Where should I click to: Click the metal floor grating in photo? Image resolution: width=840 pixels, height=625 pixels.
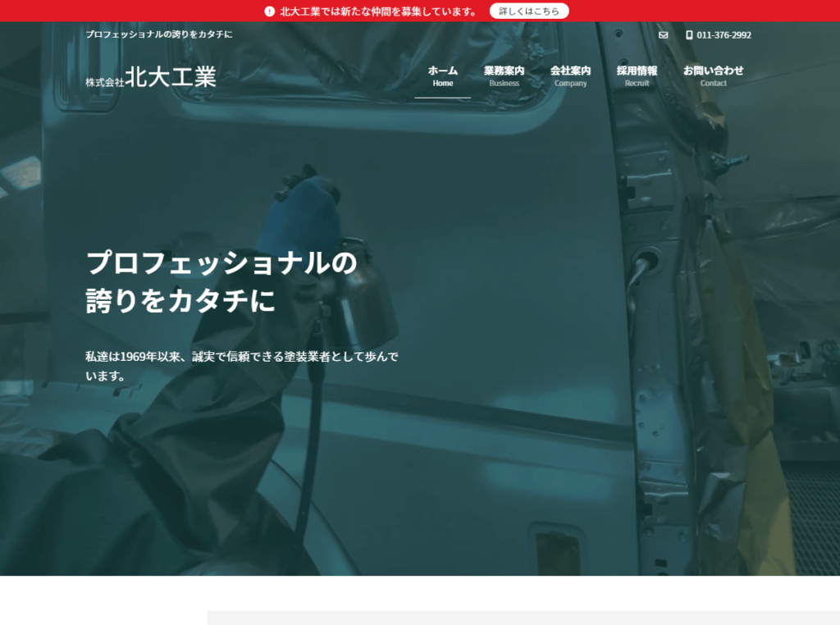point(812,517)
